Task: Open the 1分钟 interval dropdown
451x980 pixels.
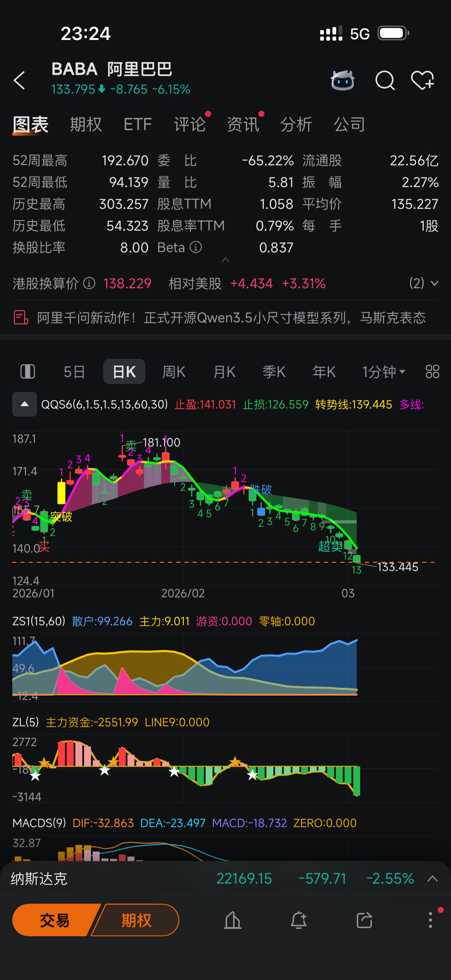Action: click(384, 372)
